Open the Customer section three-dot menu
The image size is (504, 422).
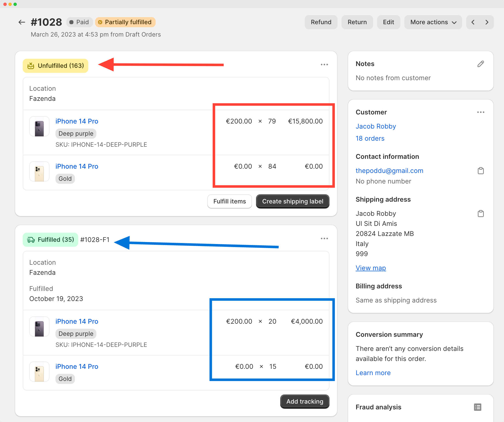(x=481, y=112)
